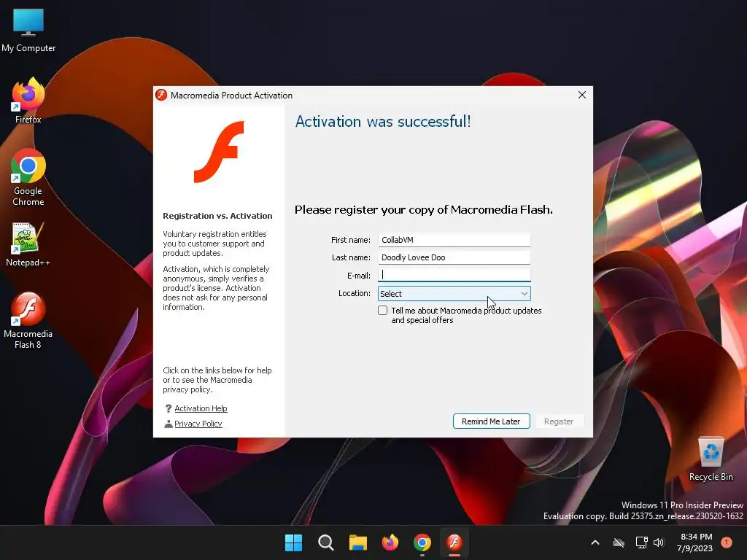Click the person icon beside Privacy Policy

(x=169, y=424)
